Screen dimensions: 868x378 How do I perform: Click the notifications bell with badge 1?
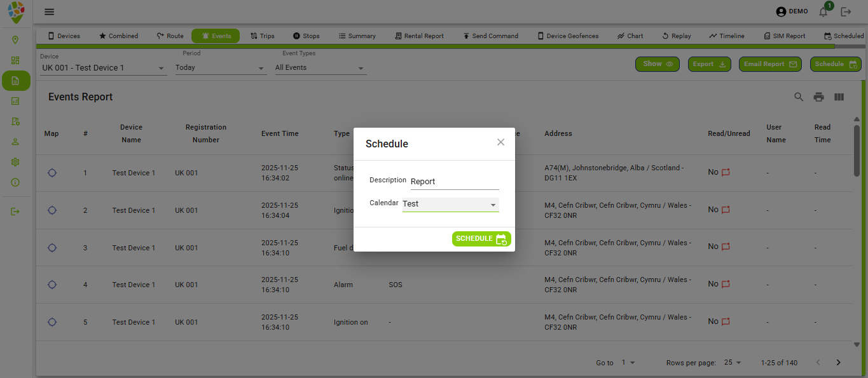[823, 11]
